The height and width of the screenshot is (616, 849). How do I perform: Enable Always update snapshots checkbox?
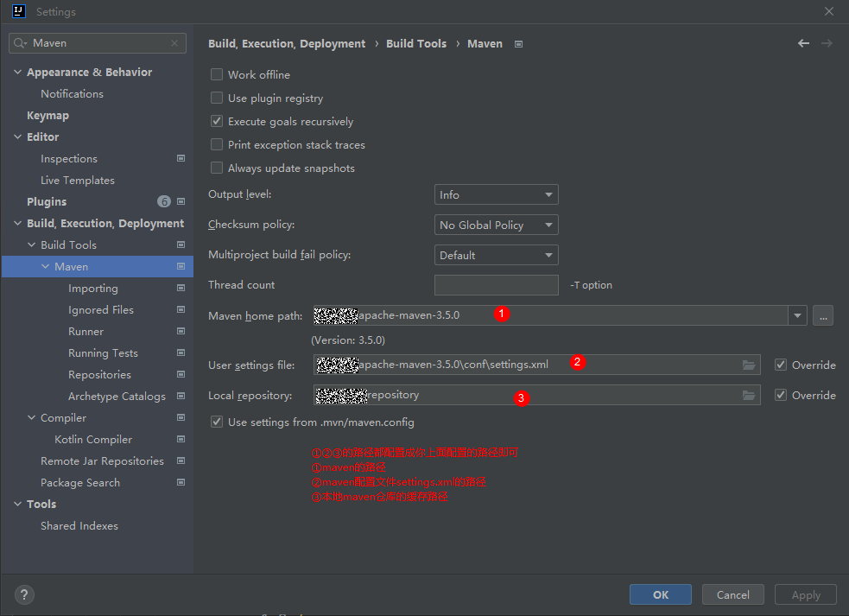click(x=217, y=168)
